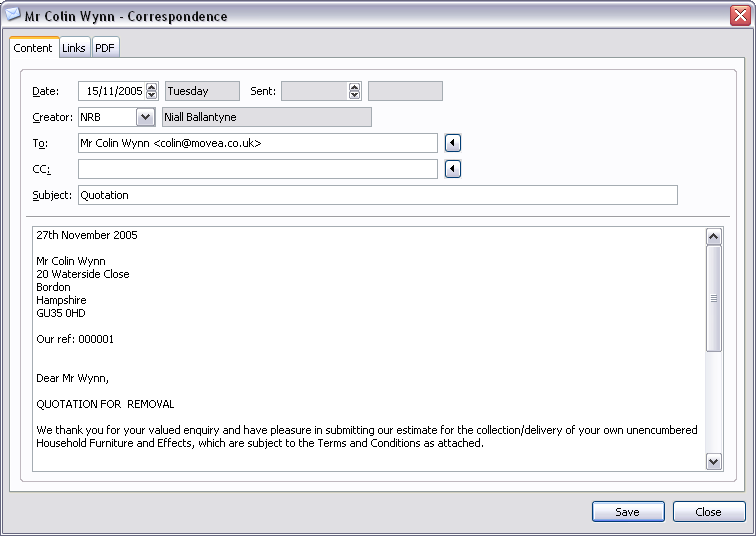756x536 pixels.
Task: Click the To field with Colin Wynn address
Action: pos(257,143)
